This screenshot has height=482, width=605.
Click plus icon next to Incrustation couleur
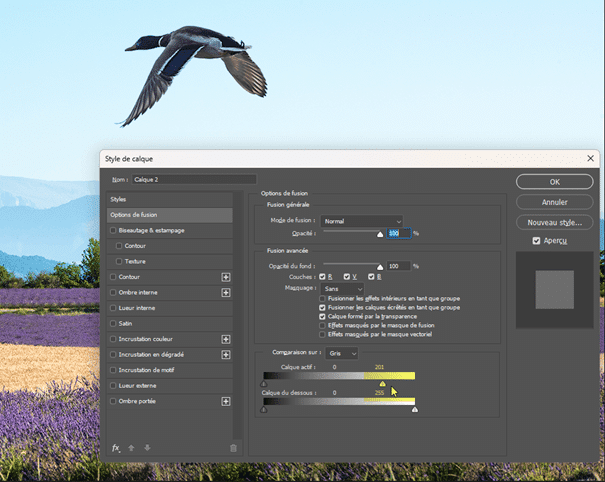click(226, 339)
